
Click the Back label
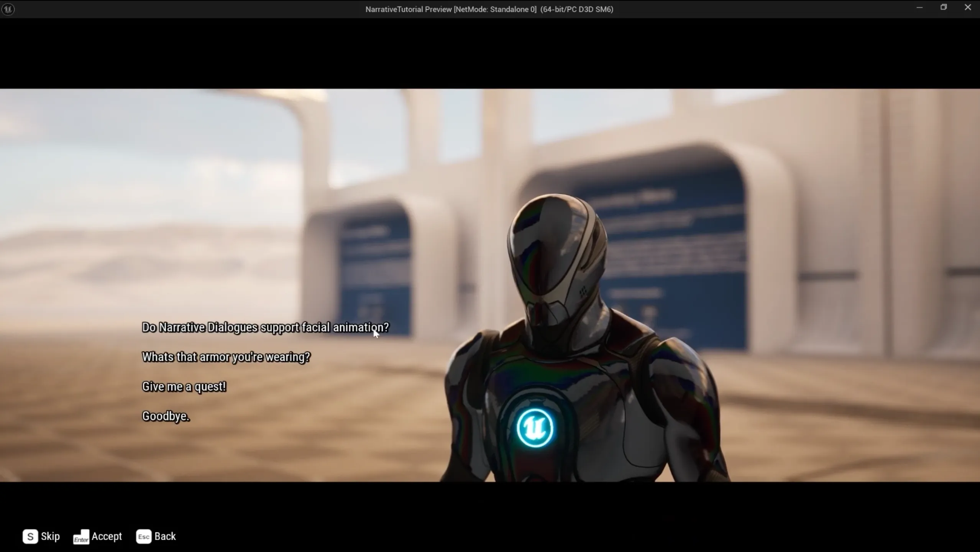pyautogui.click(x=165, y=536)
